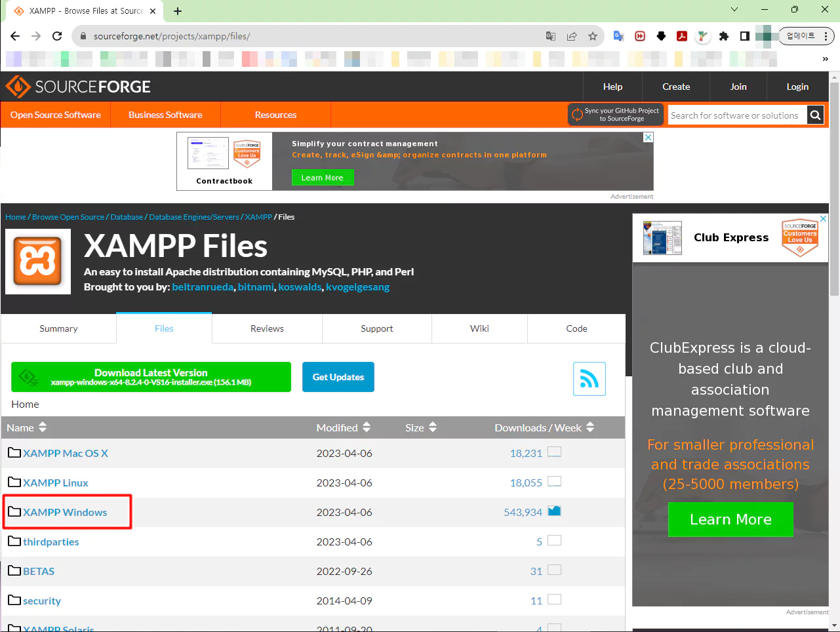Click Download Latest Version button

tap(151, 377)
